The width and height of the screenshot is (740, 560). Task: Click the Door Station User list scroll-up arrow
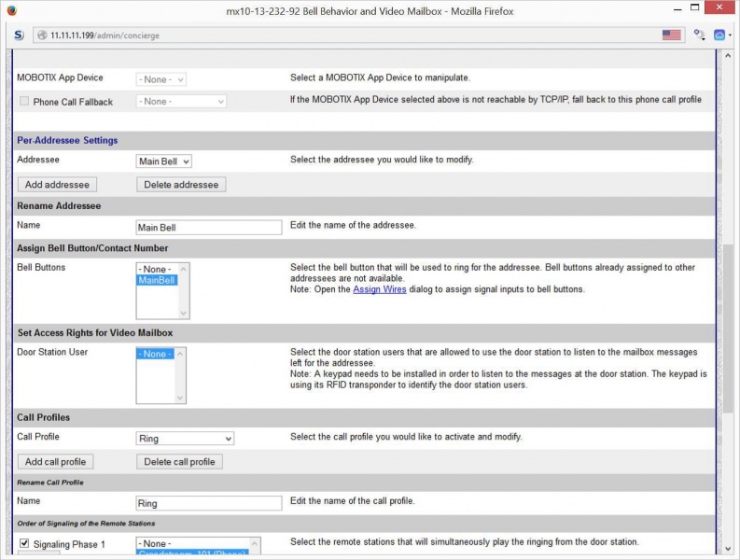click(180, 354)
